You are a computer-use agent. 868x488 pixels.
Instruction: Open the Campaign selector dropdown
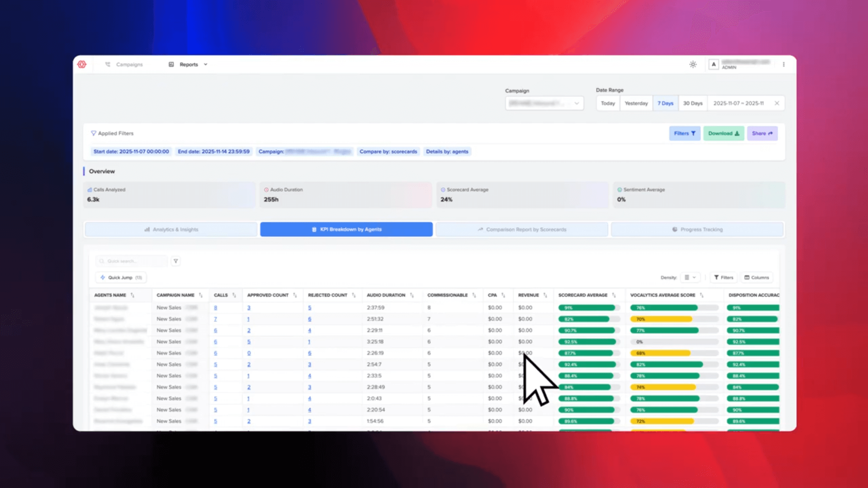click(x=544, y=103)
